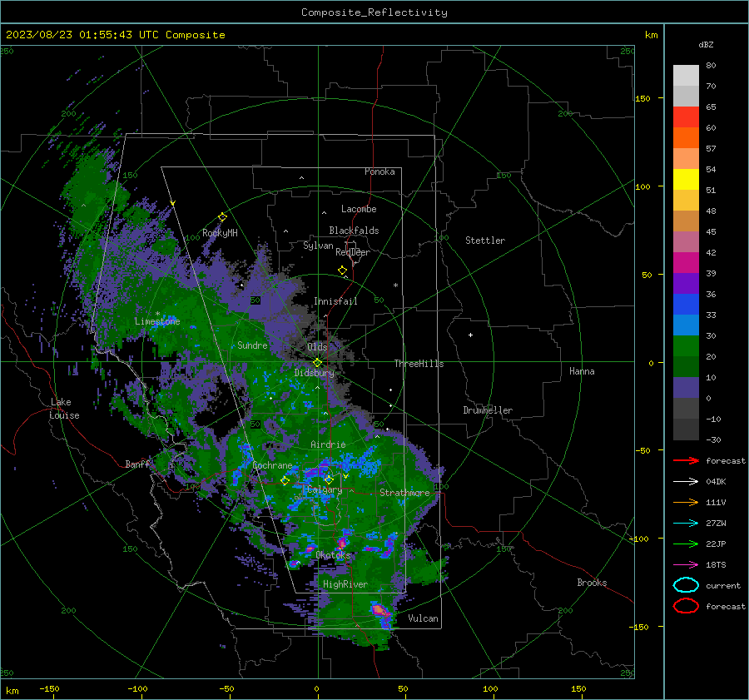Click the magenta 18TS arrow icon
Viewport: 749px width, 700px height.
[686, 565]
